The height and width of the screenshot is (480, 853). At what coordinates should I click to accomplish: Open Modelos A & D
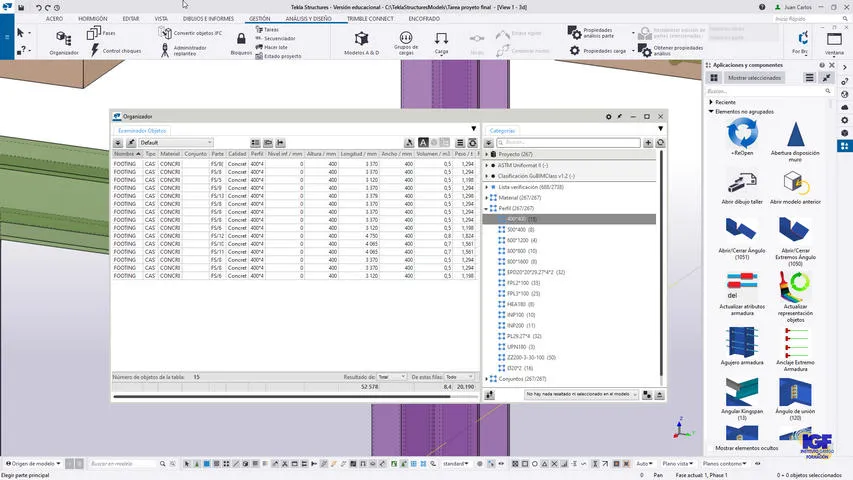[362, 42]
